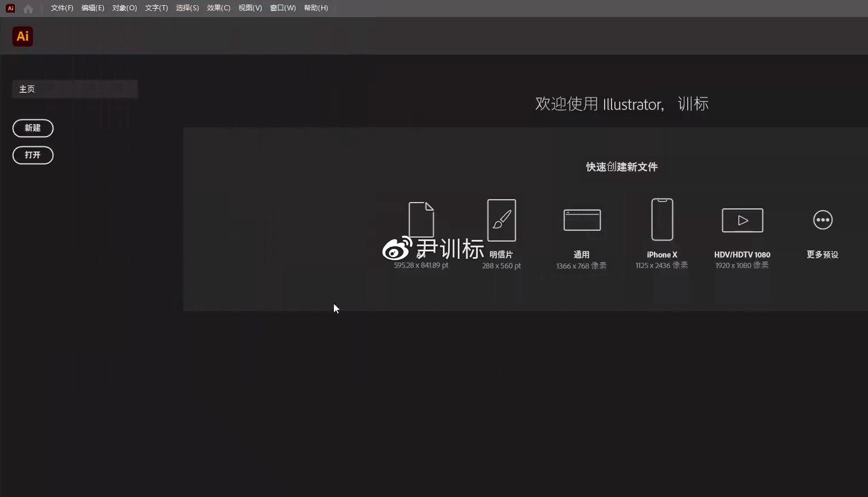
Task: Choose the blank A4 document preset icon
Action: [x=421, y=220]
